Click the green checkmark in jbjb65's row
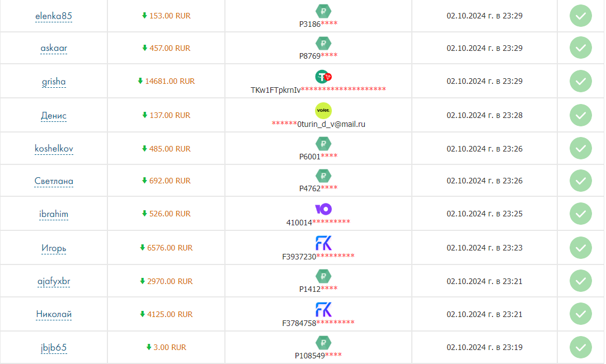Screen dimensions: 606x364 pyautogui.click(x=581, y=347)
